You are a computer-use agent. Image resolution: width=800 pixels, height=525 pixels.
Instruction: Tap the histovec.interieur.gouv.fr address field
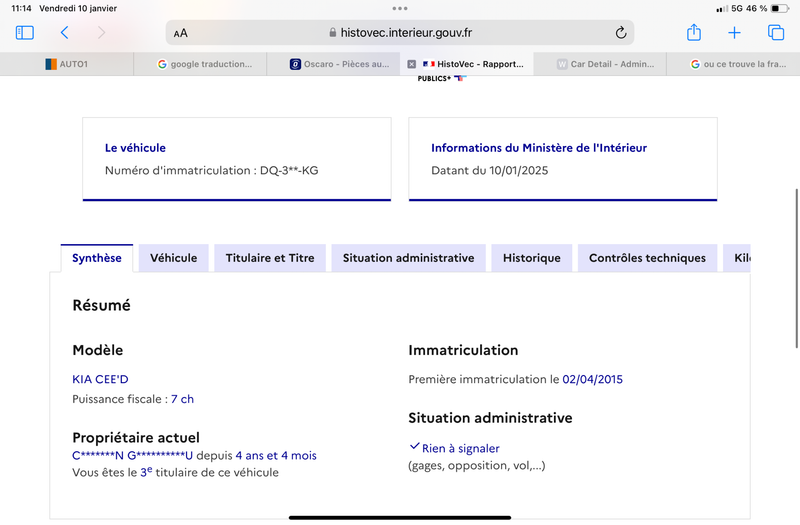[x=400, y=33]
